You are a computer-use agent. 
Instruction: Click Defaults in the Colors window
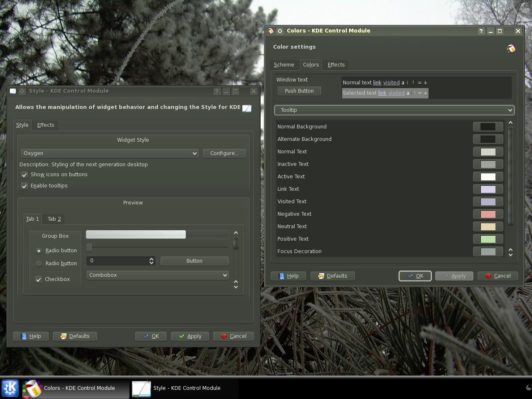[x=332, y=276]
